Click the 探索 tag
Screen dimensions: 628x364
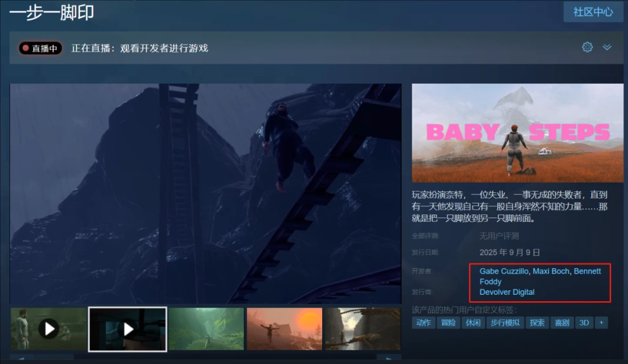coord(537,323)
